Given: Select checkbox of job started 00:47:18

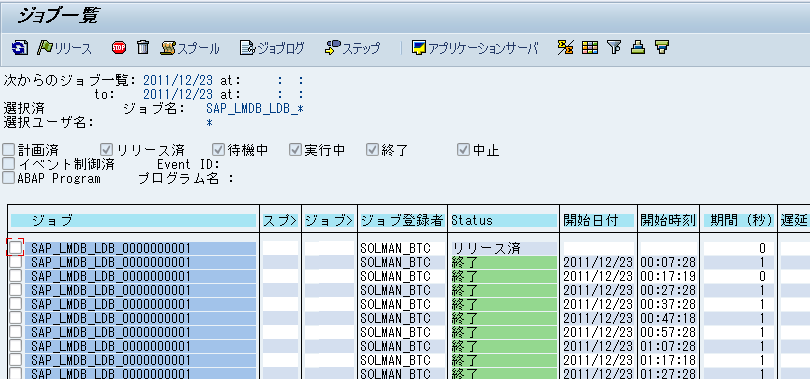Looking at the screenshot, I should coord(15,318).
